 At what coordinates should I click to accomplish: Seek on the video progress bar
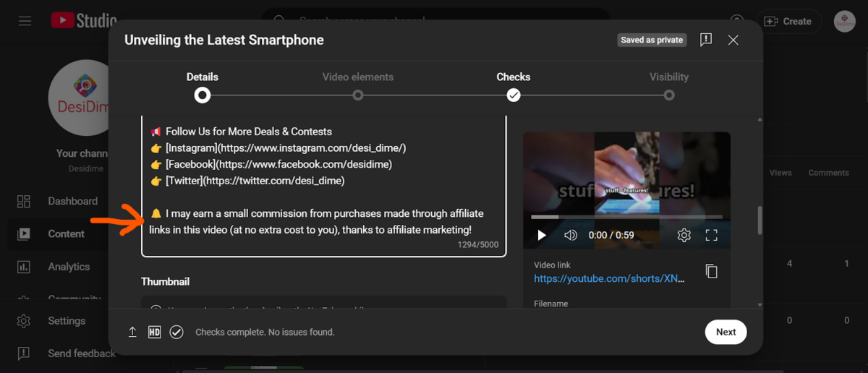626,217
